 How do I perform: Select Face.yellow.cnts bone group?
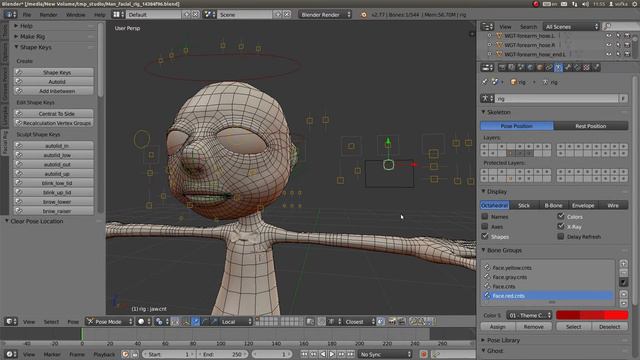pos(548,267)
